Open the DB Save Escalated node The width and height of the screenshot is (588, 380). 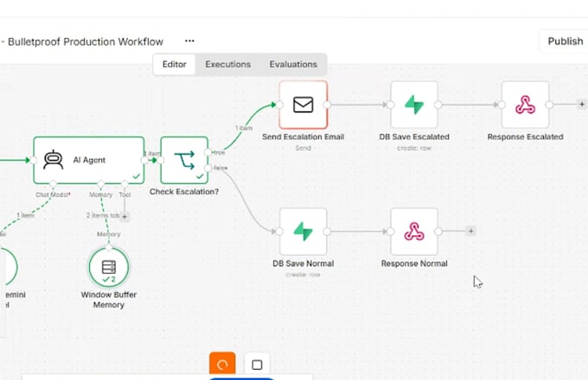pyautogui.click(x=414, y=104)
